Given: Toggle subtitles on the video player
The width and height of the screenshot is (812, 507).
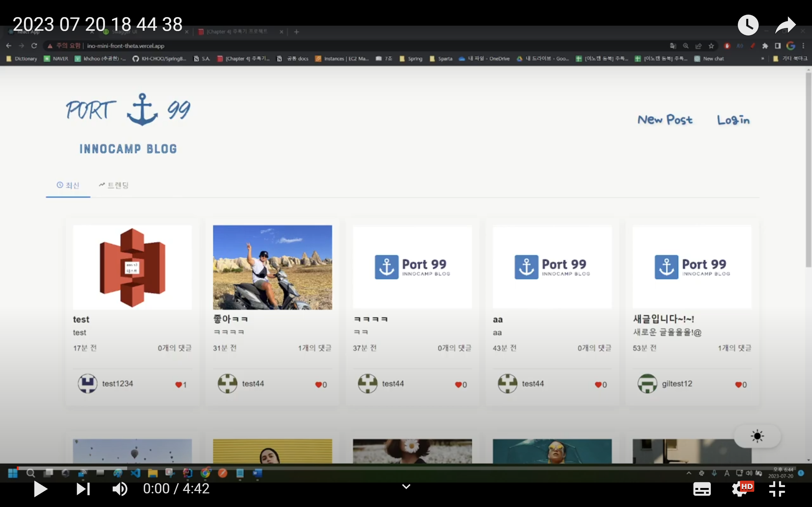Looking at the screenshot, I should 702,489.
